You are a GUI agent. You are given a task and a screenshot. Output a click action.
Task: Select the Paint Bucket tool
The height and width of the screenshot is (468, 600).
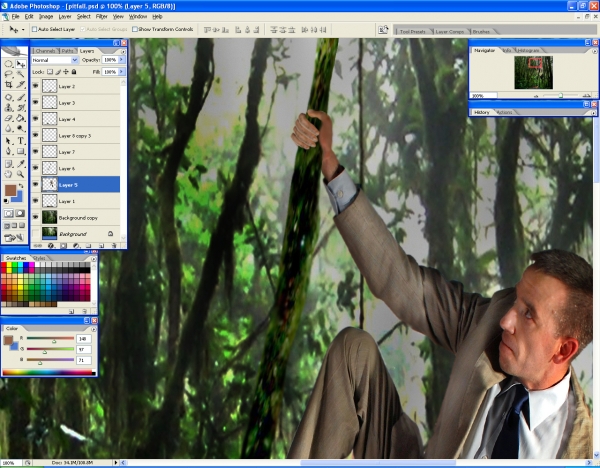[20, 118]
